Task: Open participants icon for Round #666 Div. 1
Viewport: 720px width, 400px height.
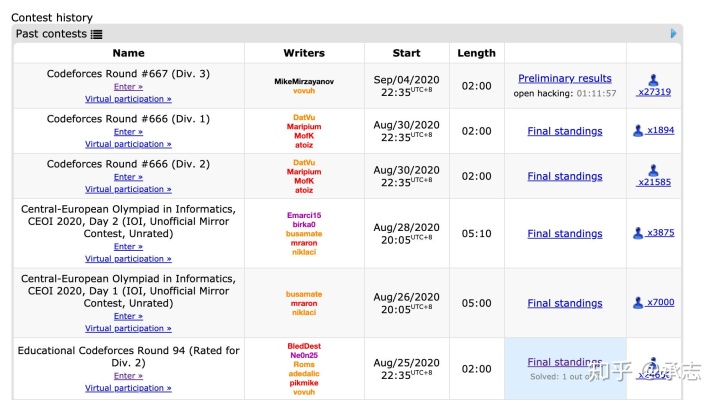Action: pos(638,130)
